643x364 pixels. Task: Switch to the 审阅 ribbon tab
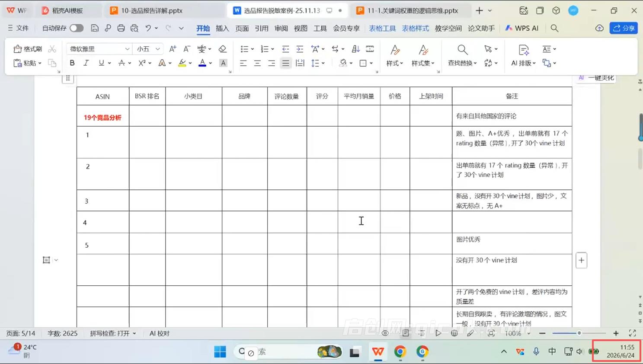[281, 28]
